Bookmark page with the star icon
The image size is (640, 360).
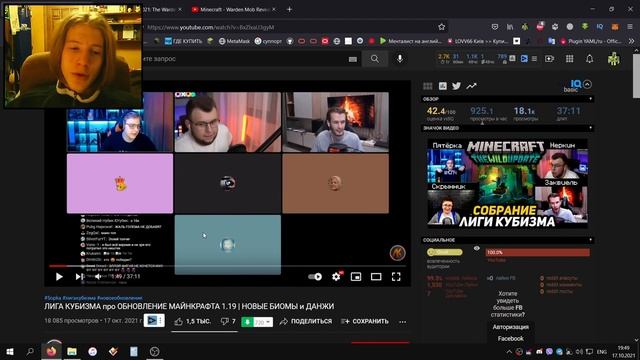click(x=442, y=27)
